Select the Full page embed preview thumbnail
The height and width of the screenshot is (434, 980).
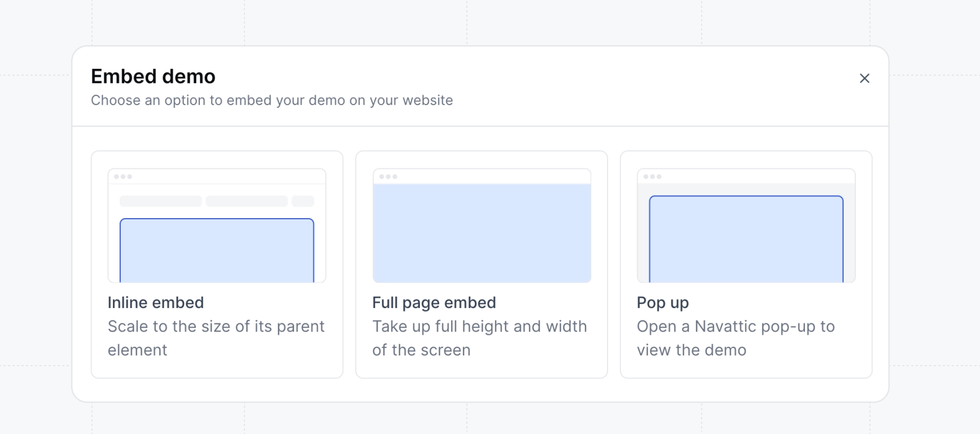pyautogui.click(x=482, y=225)
